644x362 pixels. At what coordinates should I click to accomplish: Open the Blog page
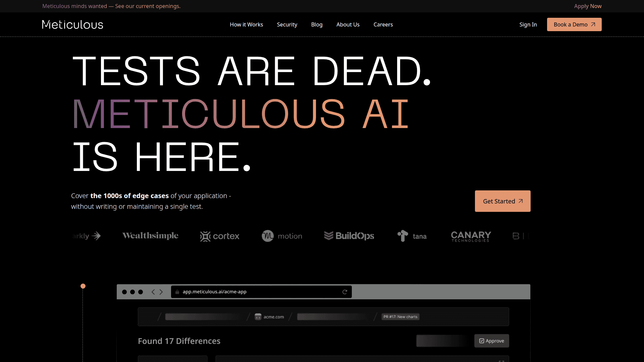tap(317, 24)
